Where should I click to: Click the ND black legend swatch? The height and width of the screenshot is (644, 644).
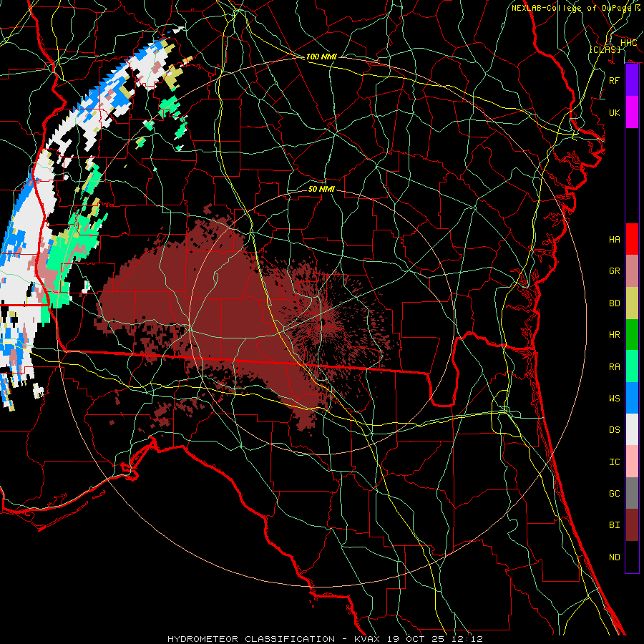click(632, 557)
